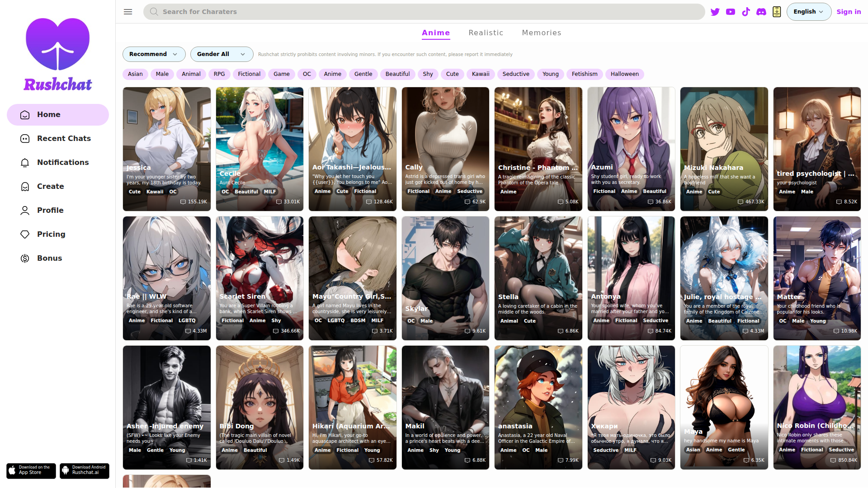The image size is (868, 488).
Task: Click the mobile app download icon
Action: point(777,12)
